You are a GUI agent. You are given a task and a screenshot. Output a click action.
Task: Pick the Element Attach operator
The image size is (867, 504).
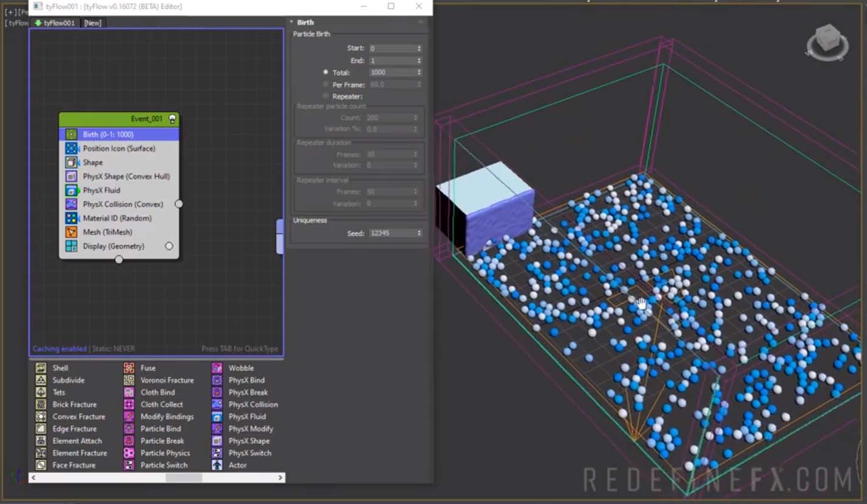(69, 441)
